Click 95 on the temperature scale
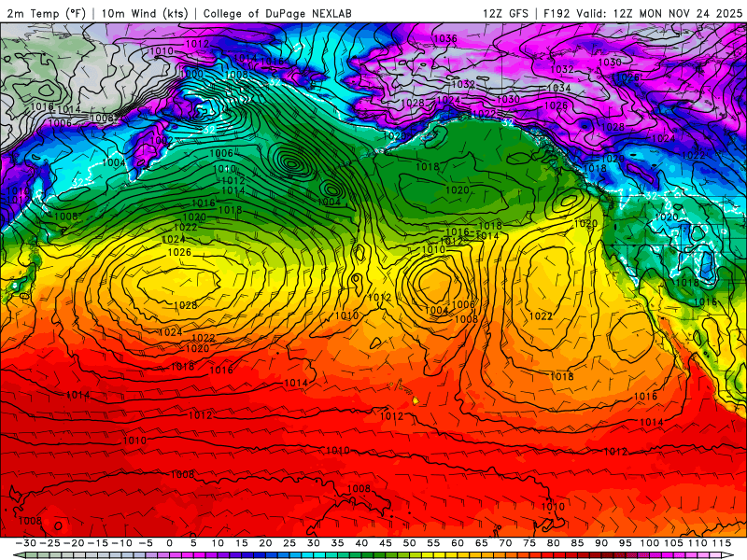The width and height of the screenshot is (747, 560). (625, 543)
